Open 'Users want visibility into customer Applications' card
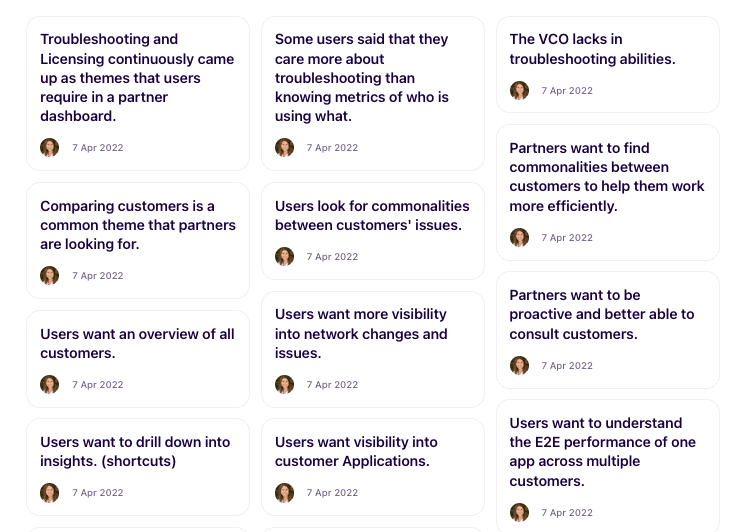740x532 pixels. tap(373, 467)
